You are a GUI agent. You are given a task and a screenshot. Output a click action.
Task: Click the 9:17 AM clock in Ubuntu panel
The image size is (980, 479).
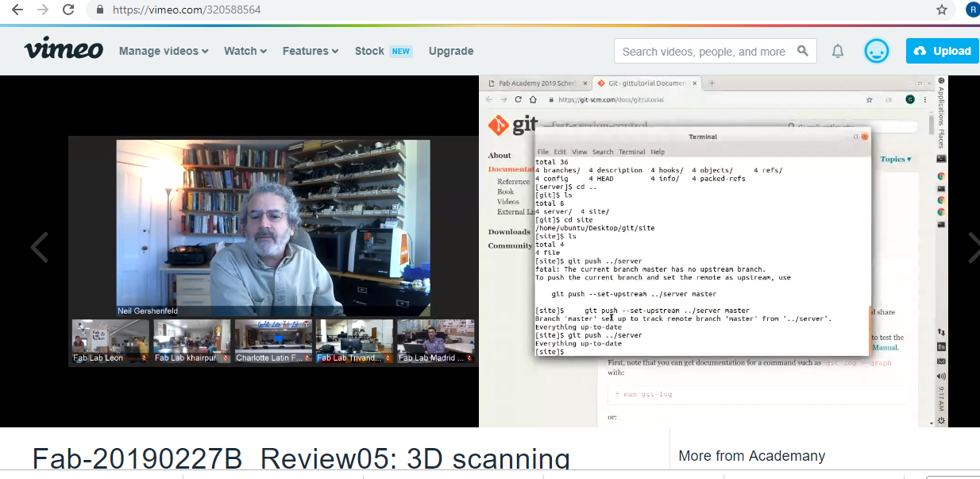coord(941,398)
